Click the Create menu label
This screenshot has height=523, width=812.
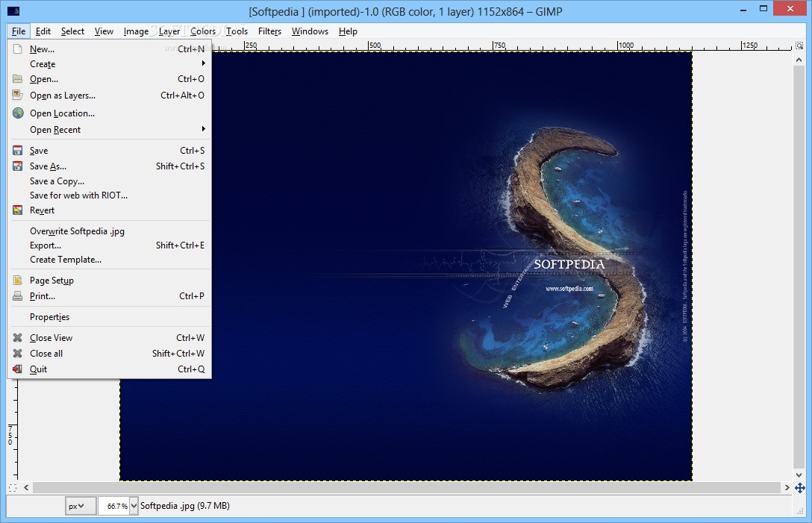pos(43,64)
